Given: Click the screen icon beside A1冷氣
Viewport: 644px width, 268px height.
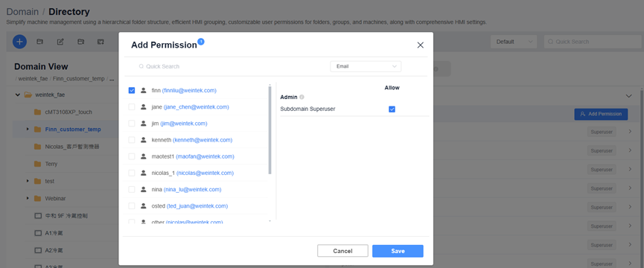Looking at the screenshot, I should click(38, 233).
